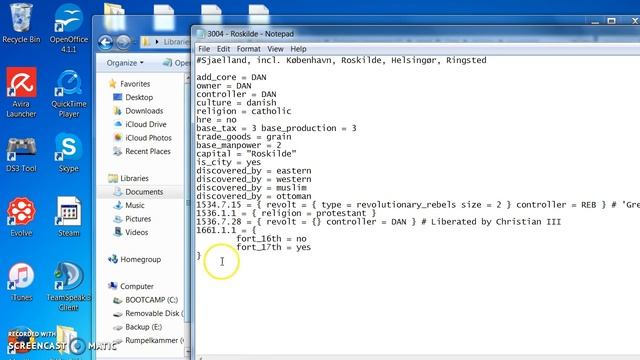This screenshot has width=640, height=360.
Task: Open TeamSpeak 3 Client desktop icon
Action: [x=69, y=287]
